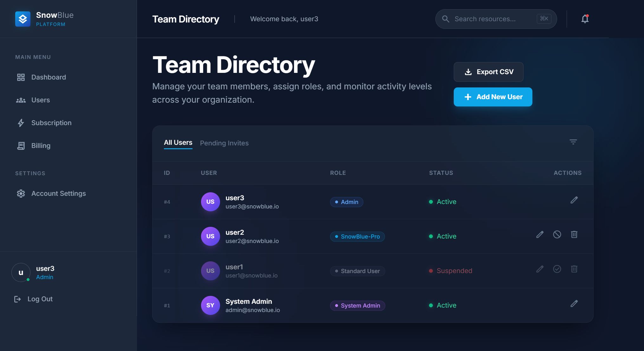Reactivate user1 with checkmark icon
This screenshot has height=351, width=644.
click(557, 269)
